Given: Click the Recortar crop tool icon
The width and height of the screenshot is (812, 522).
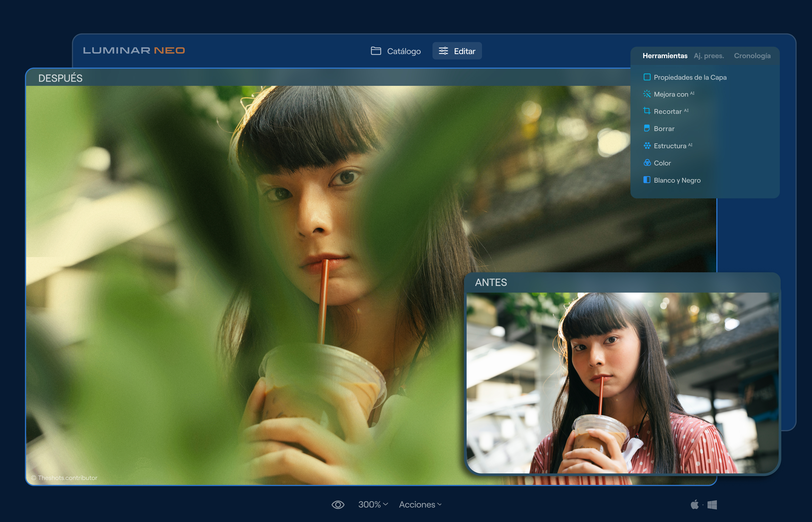Looking at the screenshot, I should (x=647, y=111).
